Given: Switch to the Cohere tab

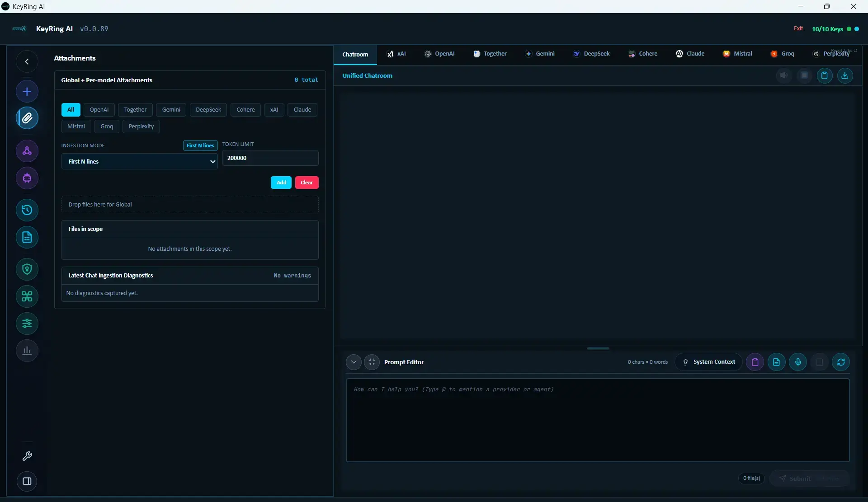Looking at the screenshot, I should click(642, 54).
